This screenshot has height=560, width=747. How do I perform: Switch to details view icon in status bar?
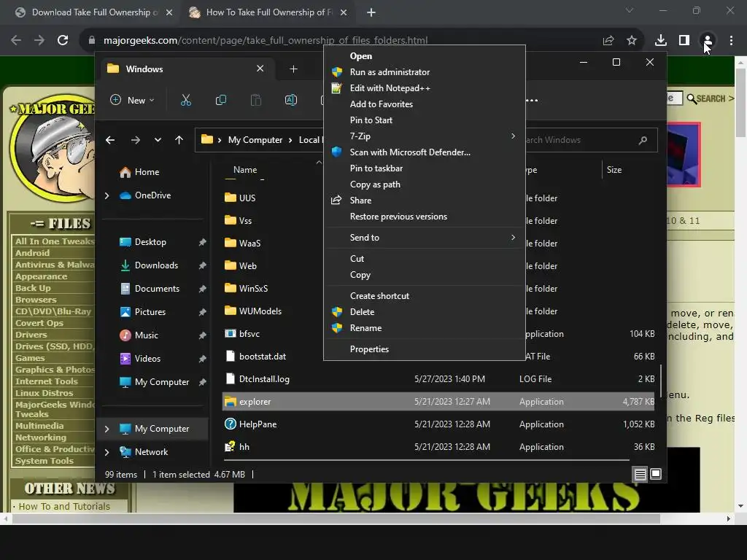coord(640,474)
